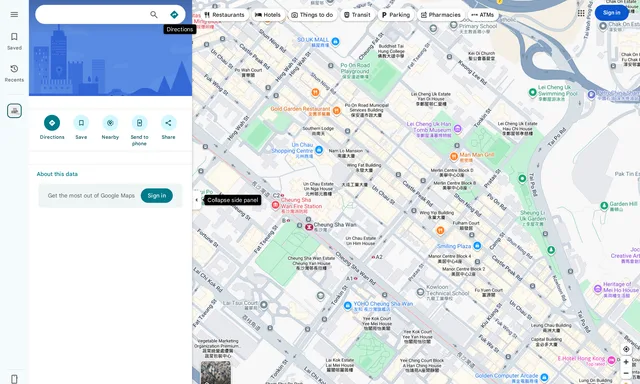640x384 pixels.
Task: Click the mobile phone icon in sidebar
Action: click(x=14, y=378)
